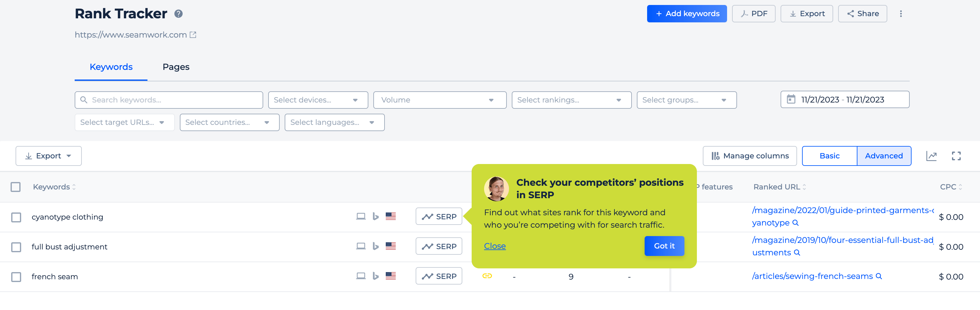The width and height of the screenshot is (980, 310).
Task: Click the Got it button
Action: point(664,246)
